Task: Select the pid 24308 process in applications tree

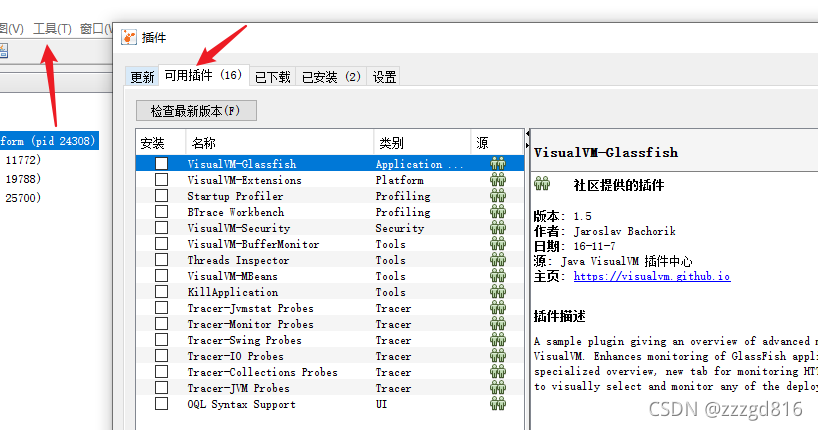Action: pos(49,140)
